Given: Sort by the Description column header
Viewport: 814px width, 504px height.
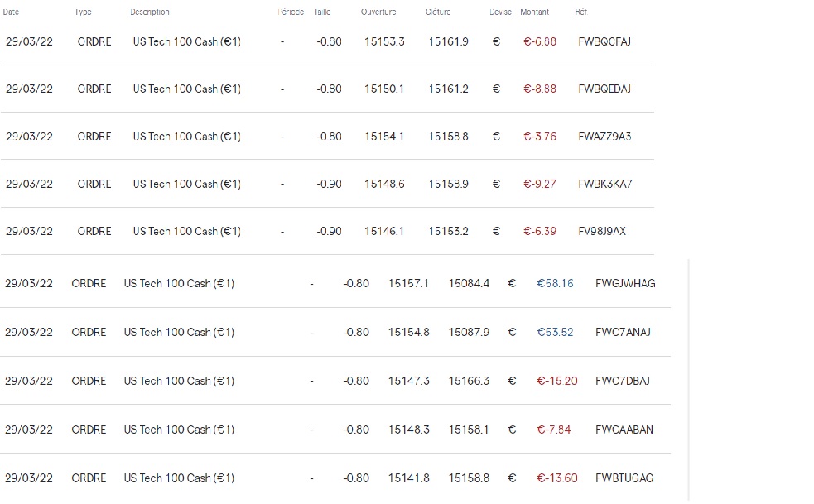Looking at the screenshot, I should 150,12.
